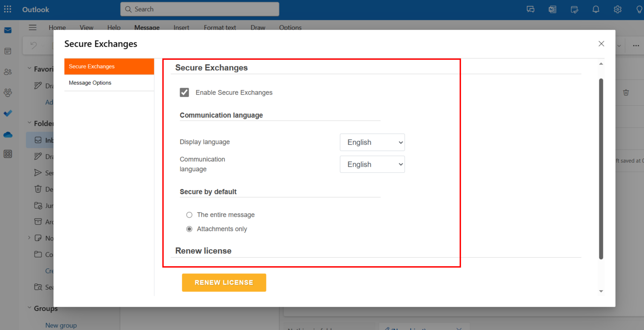Click the Search input field
644x330 pixels.
coord(200,9)
